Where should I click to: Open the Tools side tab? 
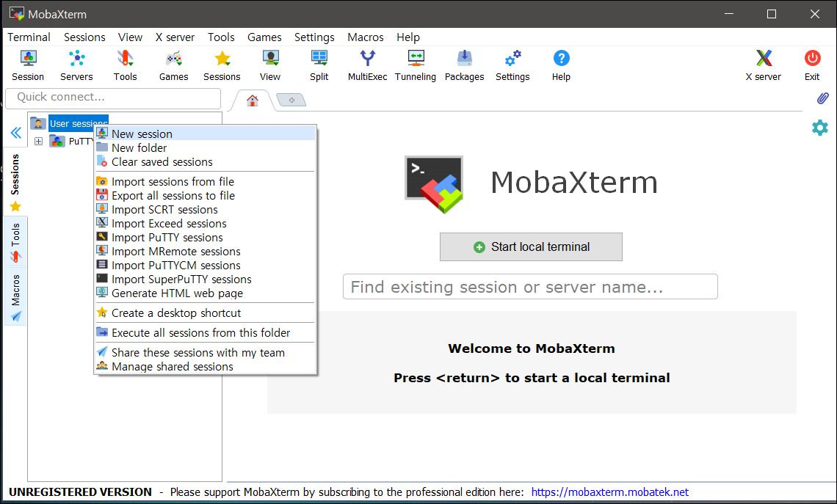pos(15,242)
